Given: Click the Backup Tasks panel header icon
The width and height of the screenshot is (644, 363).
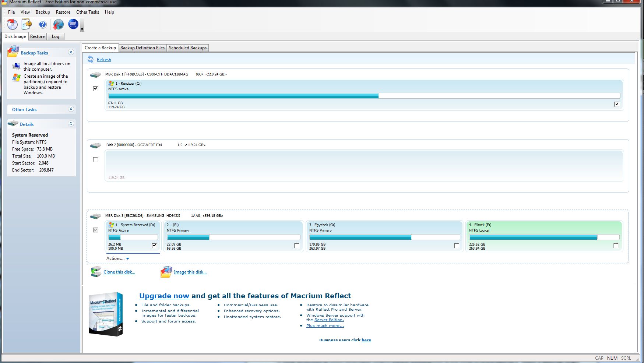Looking at the screenshot, I should coord(13,51).
